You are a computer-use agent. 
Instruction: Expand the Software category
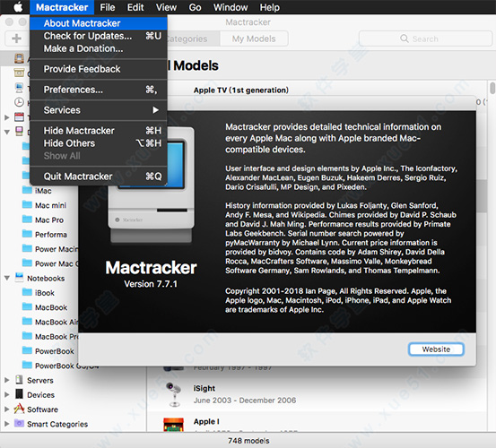click(7, 409)
